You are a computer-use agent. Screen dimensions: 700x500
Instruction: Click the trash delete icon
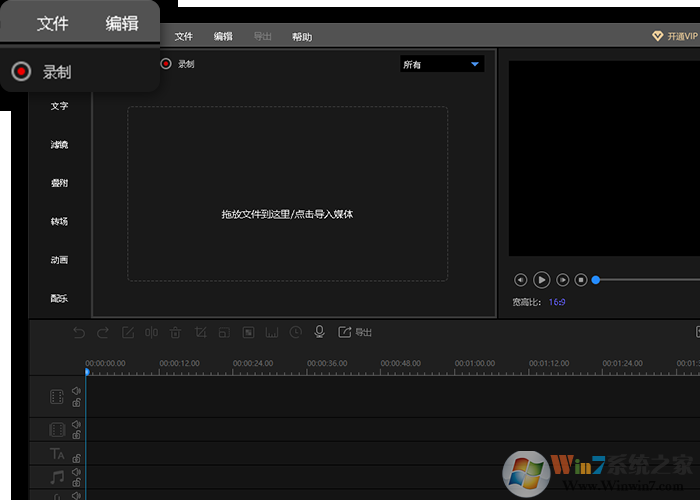click(176, 332)
